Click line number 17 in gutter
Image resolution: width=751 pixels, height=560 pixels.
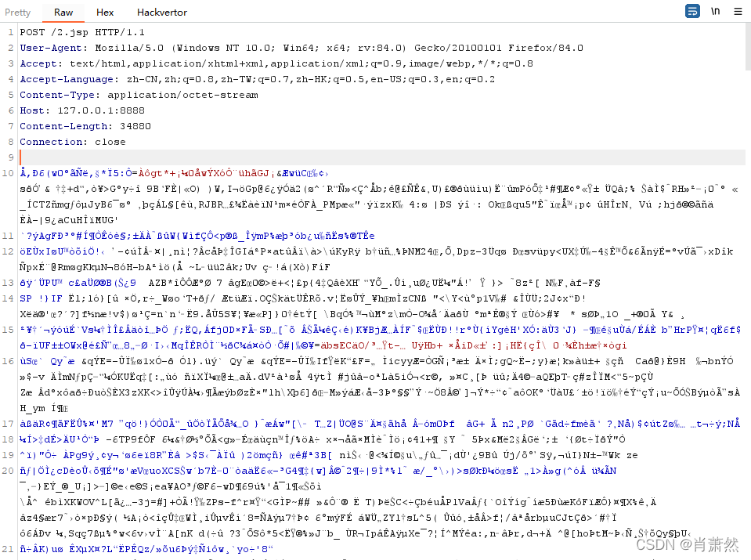point(8,424)
